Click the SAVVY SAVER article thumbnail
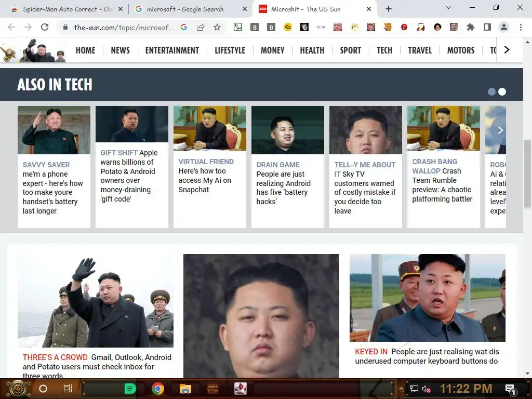Image resolution: width=532 pixels, height=399 pixels. pos(54,130)
